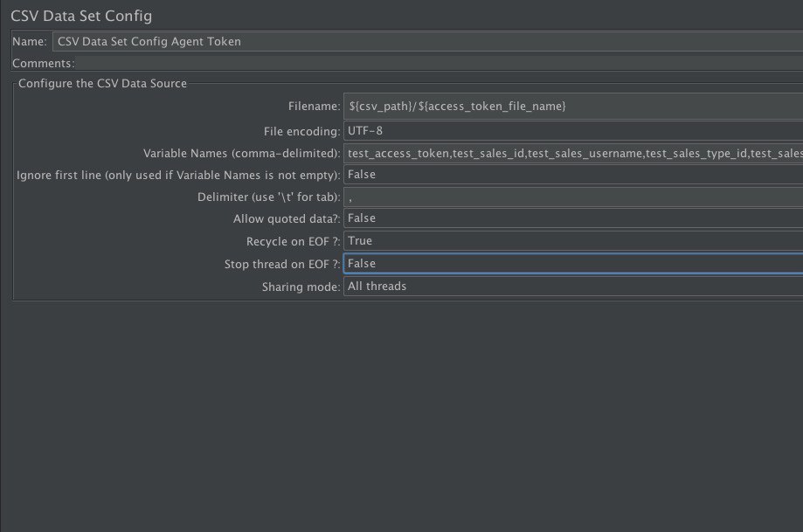Image resolution: width=803 pixels, height=532 pixels.
Task: Click the Filename: label
Action: [314, 106]
